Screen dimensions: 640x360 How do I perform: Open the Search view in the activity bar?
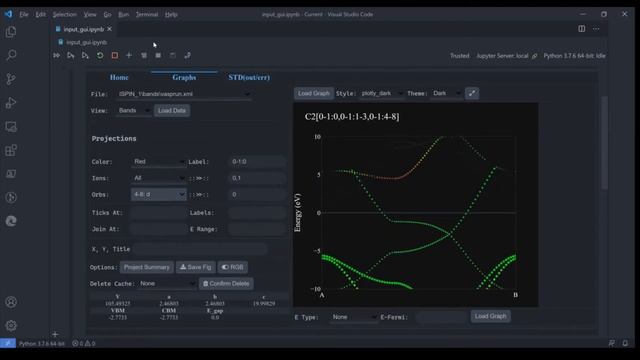pyautogui.click(x=11, y=55)
